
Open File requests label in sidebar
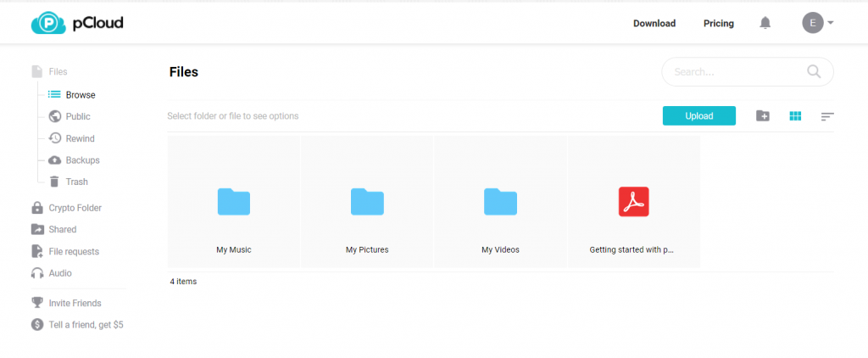click(x=74, y=252)
